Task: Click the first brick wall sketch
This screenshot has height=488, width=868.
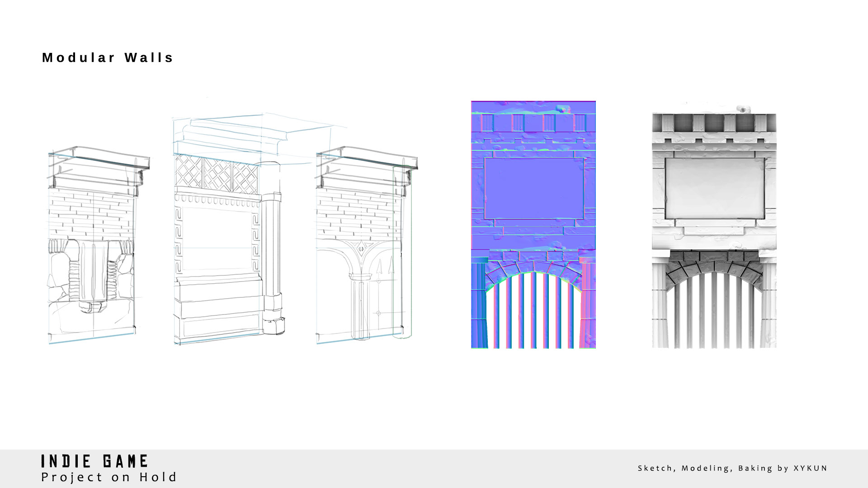Action: [99, 245]
